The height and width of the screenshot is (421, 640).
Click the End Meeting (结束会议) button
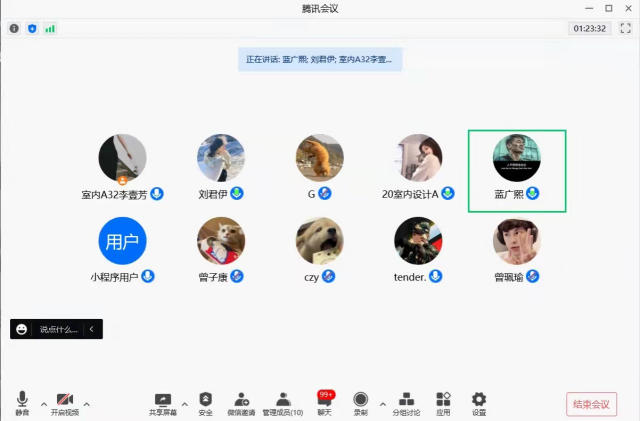pos(589,404)
